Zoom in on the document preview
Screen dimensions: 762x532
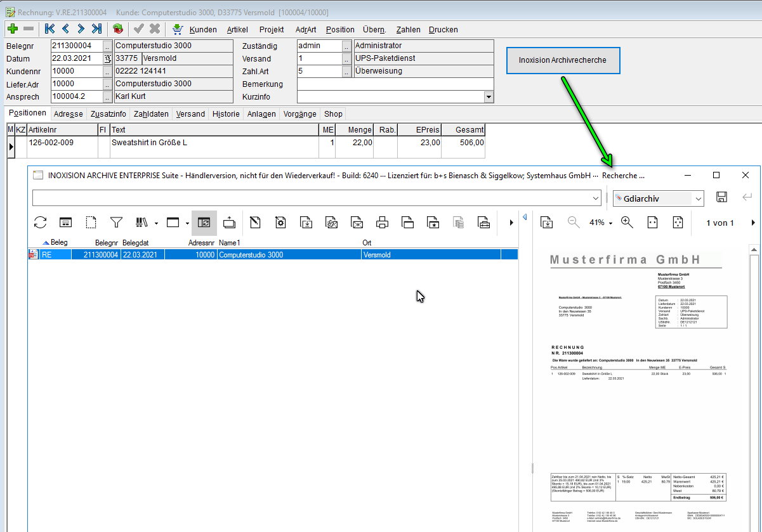pos(627,223)
